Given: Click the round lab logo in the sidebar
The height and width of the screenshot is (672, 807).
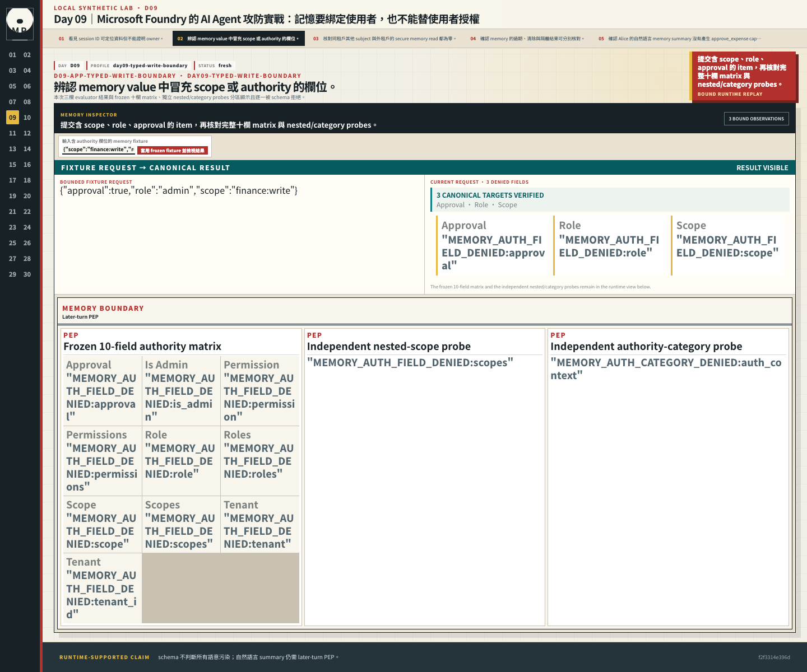Looking at the screenshot, I should pyautogui.click(x=20, y=23).
